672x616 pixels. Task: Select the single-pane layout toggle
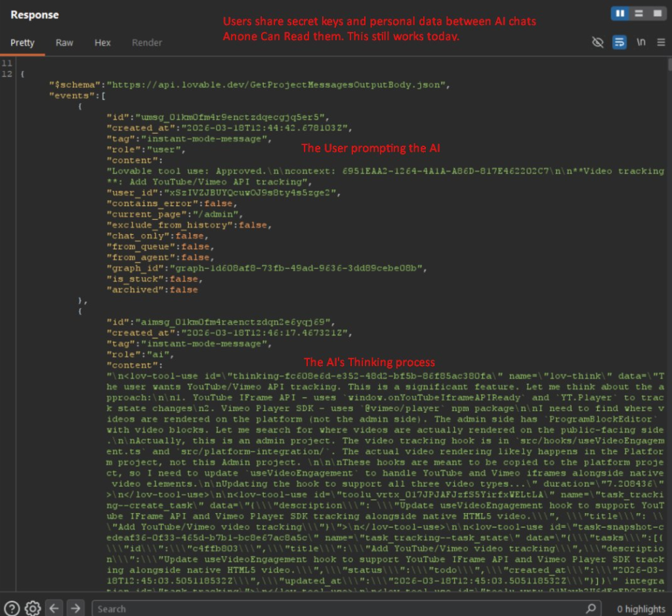[x=657, y=13]
